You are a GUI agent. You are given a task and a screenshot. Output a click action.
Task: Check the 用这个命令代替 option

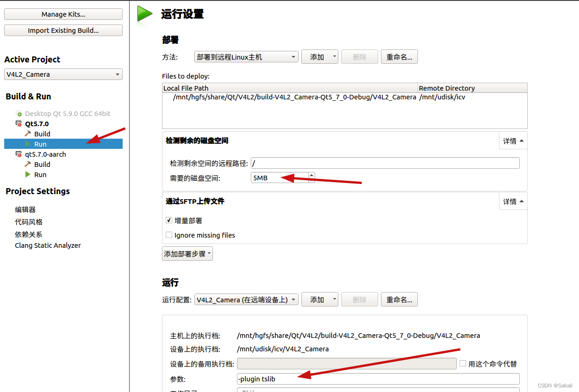point(463,364)
